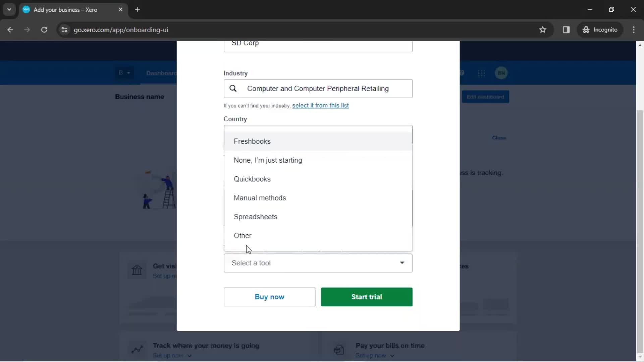Viewport: 644px width, 362px height.
Task: Open organisation switcher 'B' dropdown
Action: pyautogui.click(x=124, y=73)
